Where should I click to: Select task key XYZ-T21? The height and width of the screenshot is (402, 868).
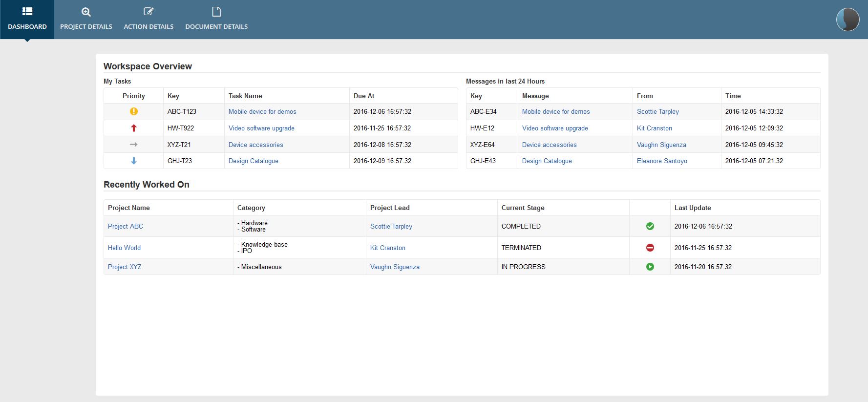pos(179,145)
